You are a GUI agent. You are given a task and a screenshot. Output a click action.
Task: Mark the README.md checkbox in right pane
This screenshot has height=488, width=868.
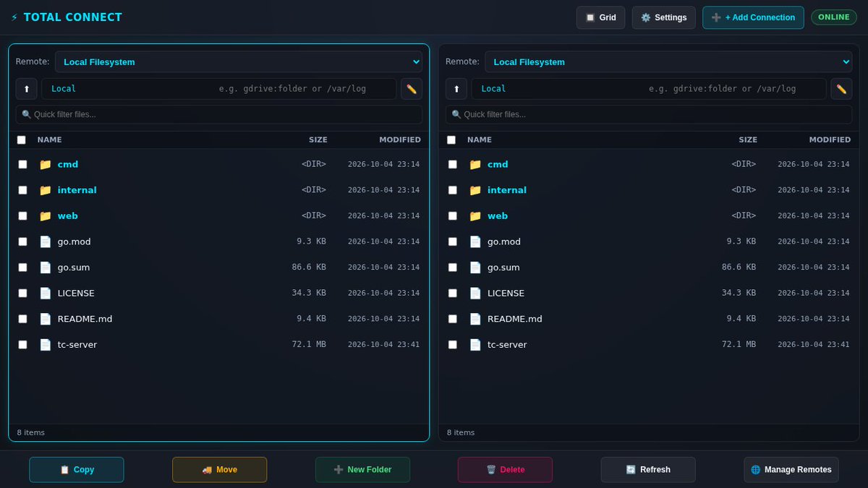click(x=453, y=319)
